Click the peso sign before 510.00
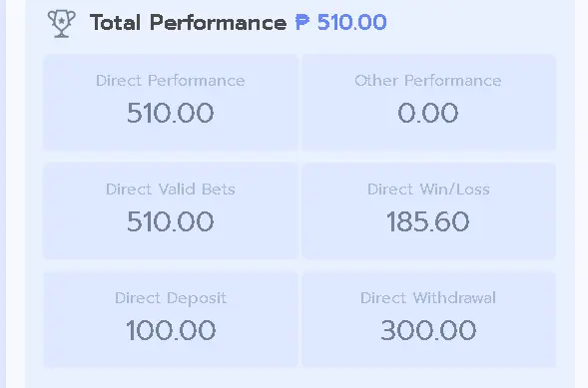Screen dimensions: 588x388 point(302,22)
